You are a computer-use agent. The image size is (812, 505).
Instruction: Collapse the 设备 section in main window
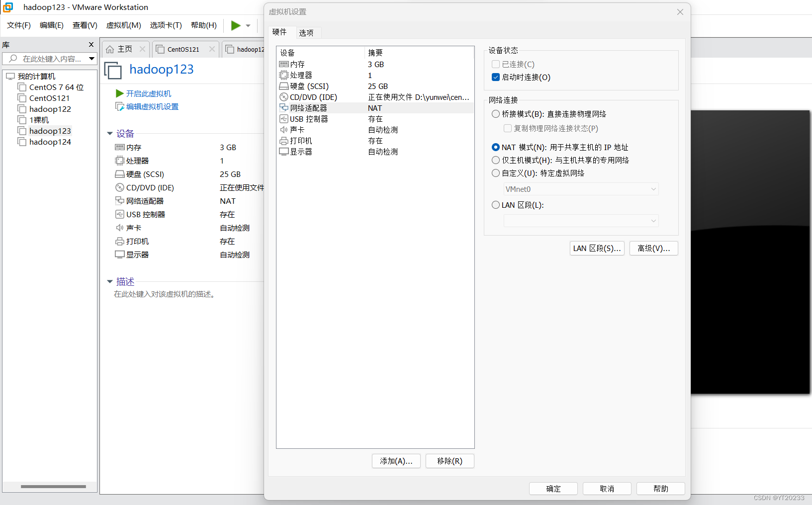110,133
